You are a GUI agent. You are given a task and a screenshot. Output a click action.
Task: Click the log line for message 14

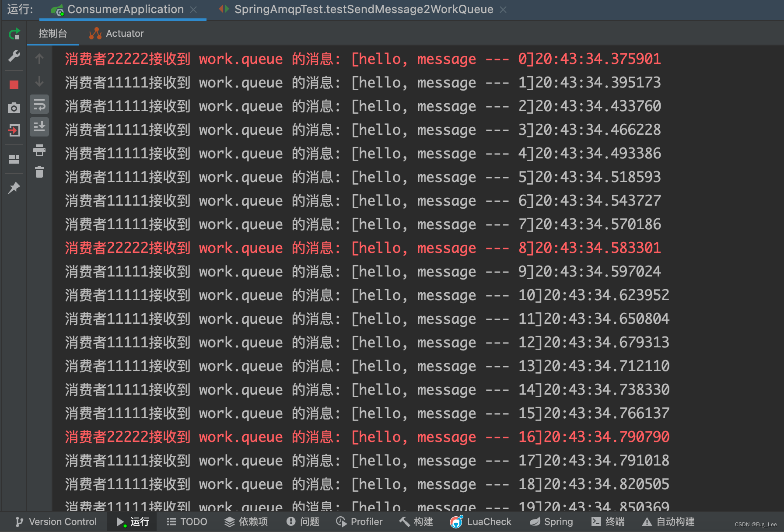coord(367,389)
